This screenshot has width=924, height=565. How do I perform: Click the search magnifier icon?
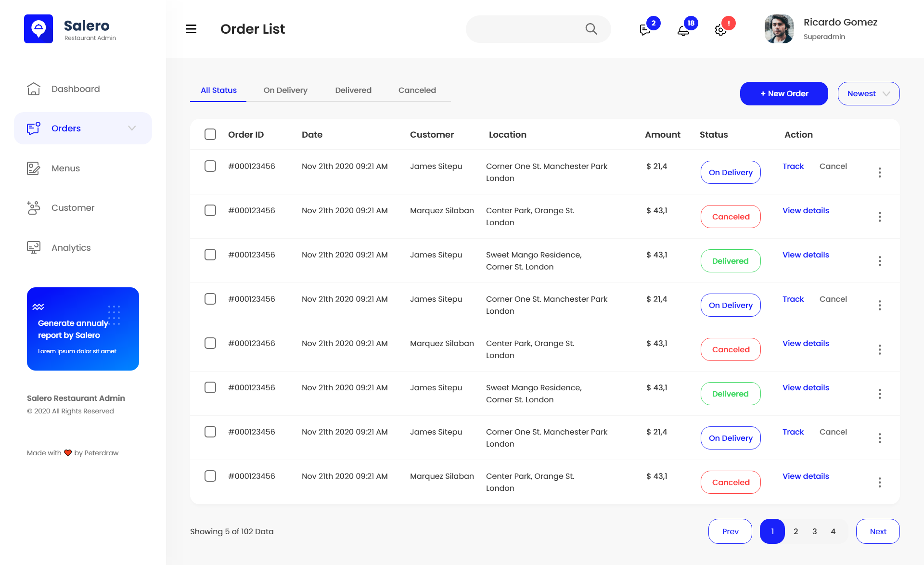tap(591, 29)
